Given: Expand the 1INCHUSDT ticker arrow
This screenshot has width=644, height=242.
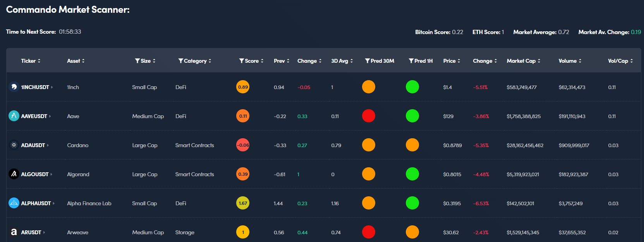Looking at the screenshot, I should (x=52, y=88).
